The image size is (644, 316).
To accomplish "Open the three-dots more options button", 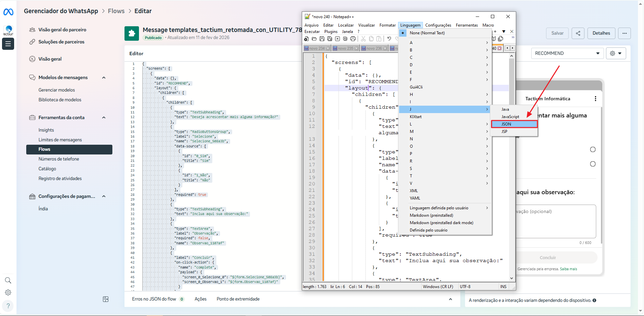I will coord(624,33).
